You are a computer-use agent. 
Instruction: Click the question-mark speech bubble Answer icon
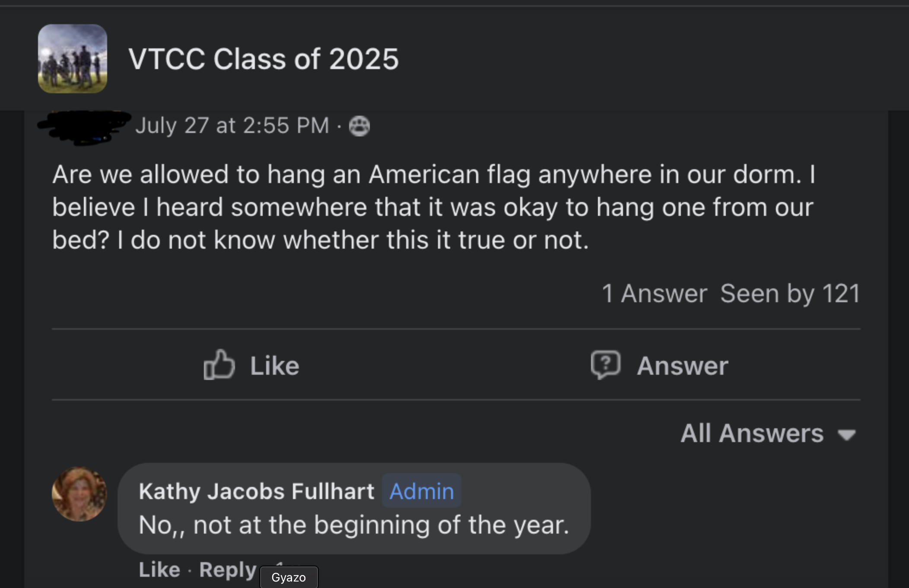coord(606,365)
